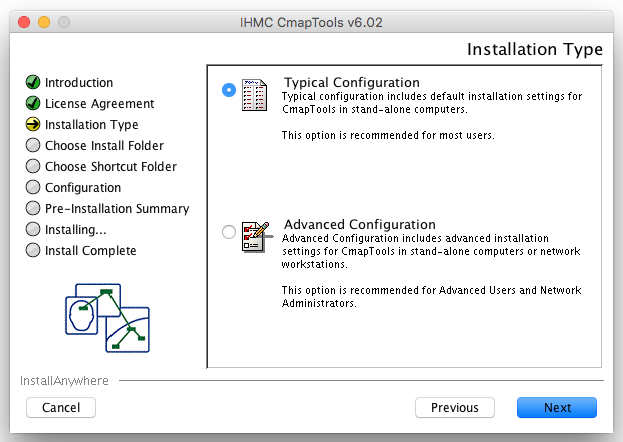This screenshot has height=442, width=623.
Task: Click the green checkmark beside Introduction
Action: coord(33,83)
